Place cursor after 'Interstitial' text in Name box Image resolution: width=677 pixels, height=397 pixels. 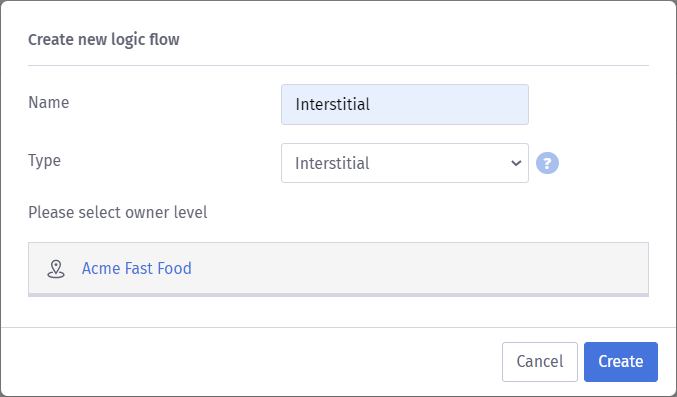(x=371, y=105)
